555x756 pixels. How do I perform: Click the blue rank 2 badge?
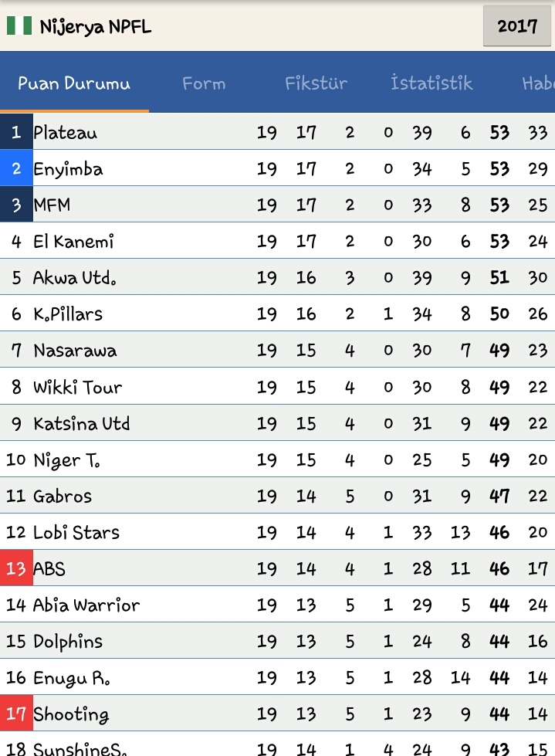16,168
